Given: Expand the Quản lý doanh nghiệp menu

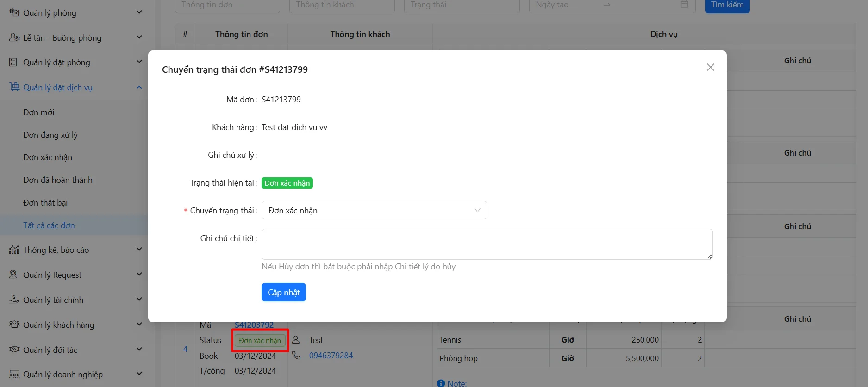Looking at the screenshot, I should (139, 374).
